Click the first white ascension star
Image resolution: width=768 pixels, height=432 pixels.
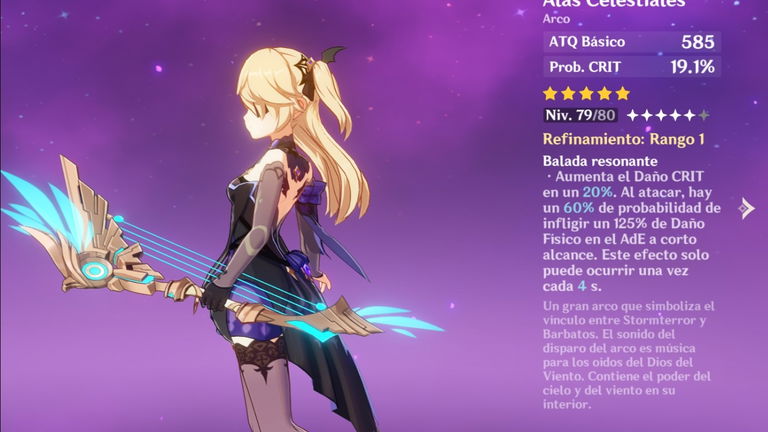point(633,115)
